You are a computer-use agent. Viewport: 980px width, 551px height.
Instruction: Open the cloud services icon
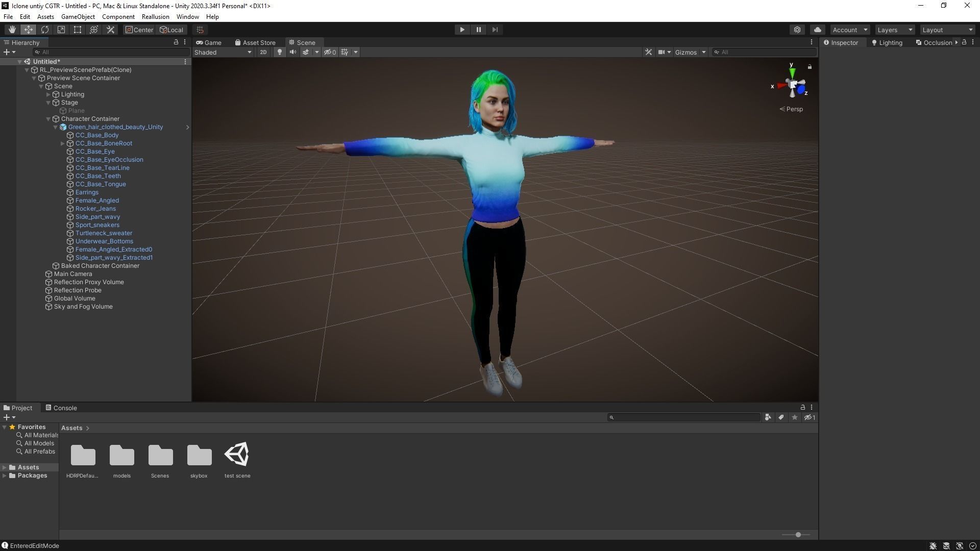(x=817, y=30)
